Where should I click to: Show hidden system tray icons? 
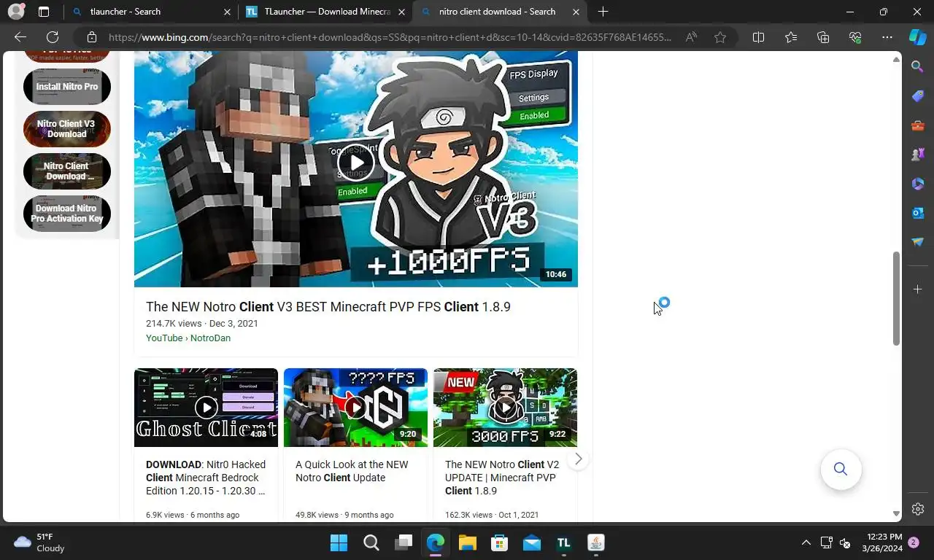pyautogui.click(x=806, y=542)
